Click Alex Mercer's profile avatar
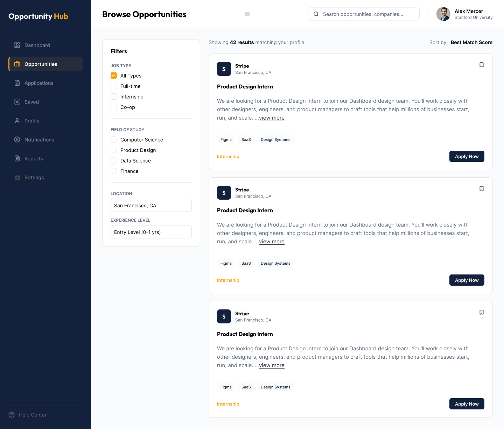 [443, 14]
